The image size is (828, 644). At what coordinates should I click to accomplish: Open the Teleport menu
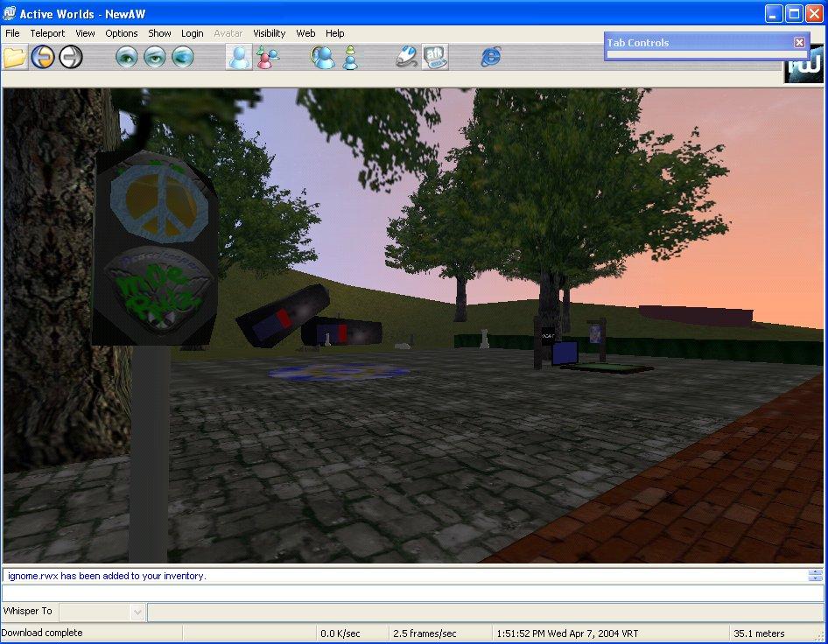coord(47,33)
